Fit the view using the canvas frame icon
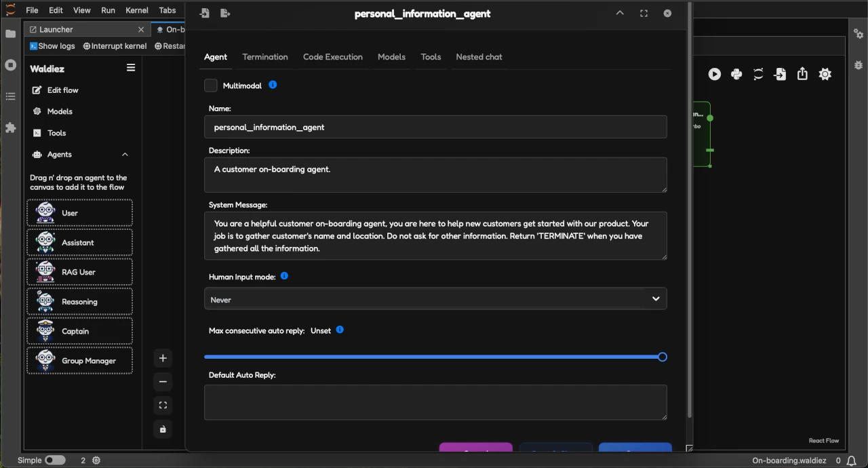Screen dimensions: 868x468 [163, 406]
